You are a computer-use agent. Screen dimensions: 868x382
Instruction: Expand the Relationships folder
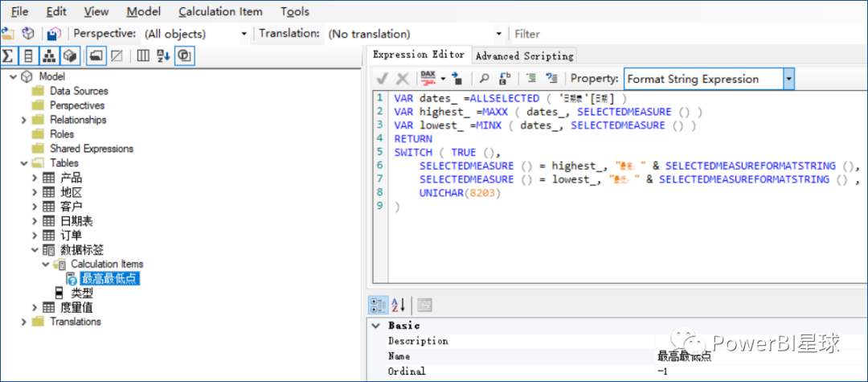(x=24, y=120)
